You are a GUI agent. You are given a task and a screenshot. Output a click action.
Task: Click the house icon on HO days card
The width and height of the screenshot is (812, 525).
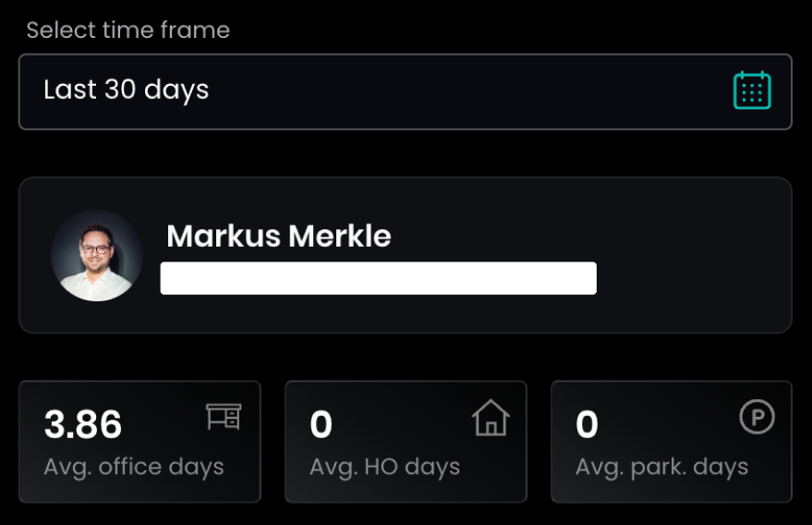pos(491,419)
